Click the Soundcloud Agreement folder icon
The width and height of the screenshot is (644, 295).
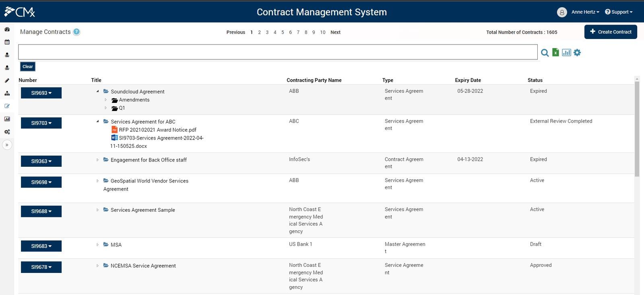coord(106,91)
